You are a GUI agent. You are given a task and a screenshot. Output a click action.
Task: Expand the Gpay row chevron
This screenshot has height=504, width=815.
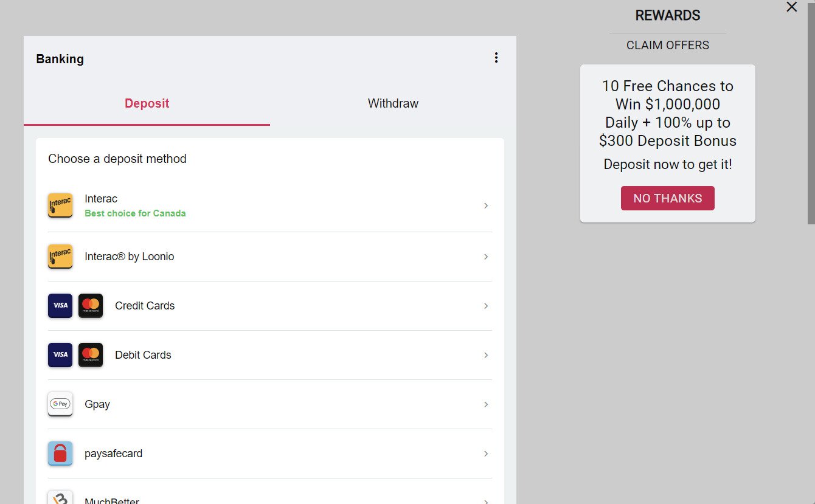pyautogui.click(x=486, y=404)
